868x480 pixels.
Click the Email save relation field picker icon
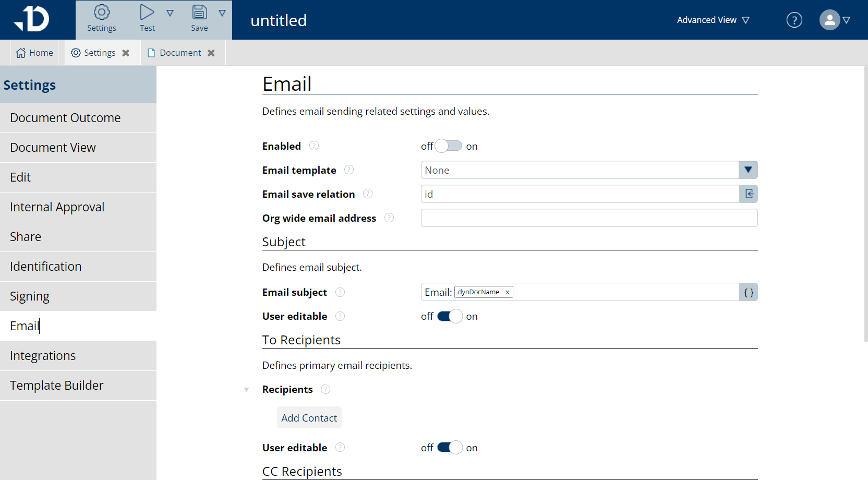click(x=749, y=194)
